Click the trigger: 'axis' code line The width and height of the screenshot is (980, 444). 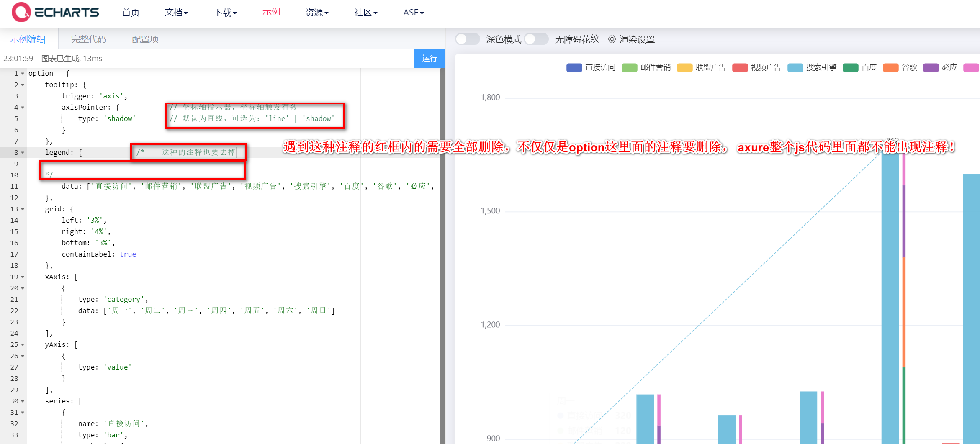click(x=94, y=96)
